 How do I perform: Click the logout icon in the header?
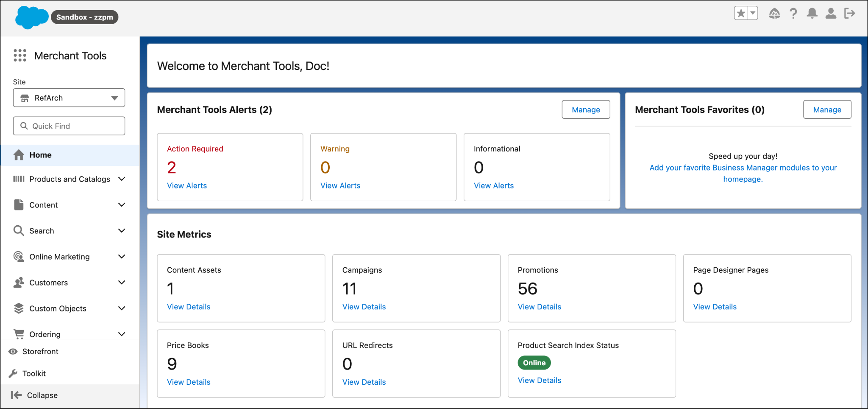pos(850,14)
